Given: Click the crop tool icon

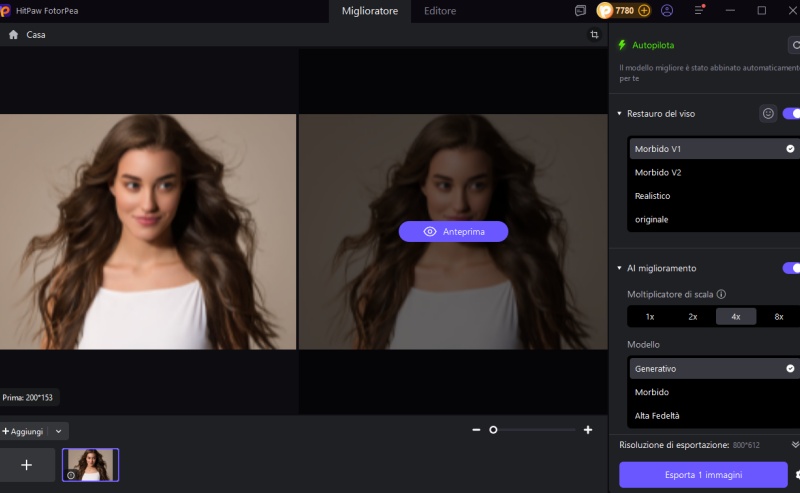Looking at the screenshot, I should click(x=595, y=35).
